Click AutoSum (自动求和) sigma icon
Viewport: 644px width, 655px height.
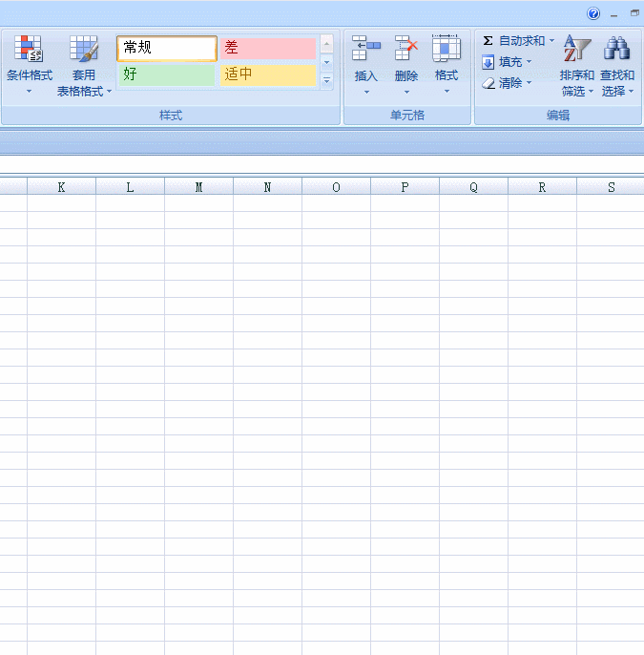pos(488,40)
